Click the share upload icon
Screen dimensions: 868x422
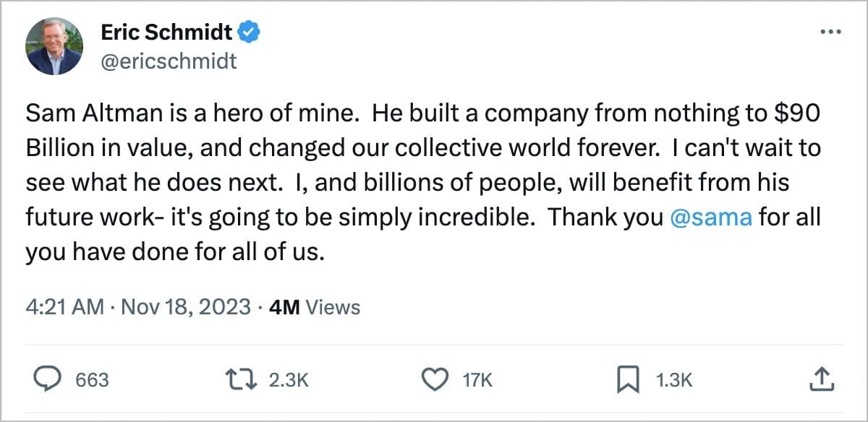tap(821, 379)
